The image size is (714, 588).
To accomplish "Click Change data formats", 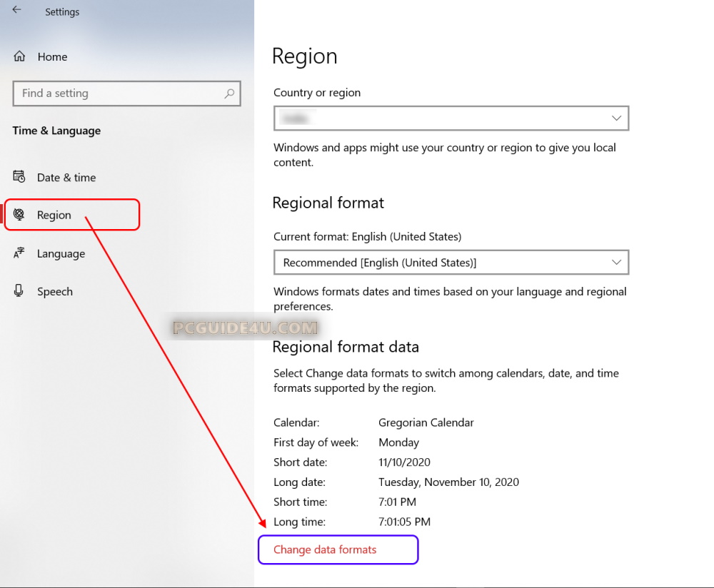I will point(325,549).
